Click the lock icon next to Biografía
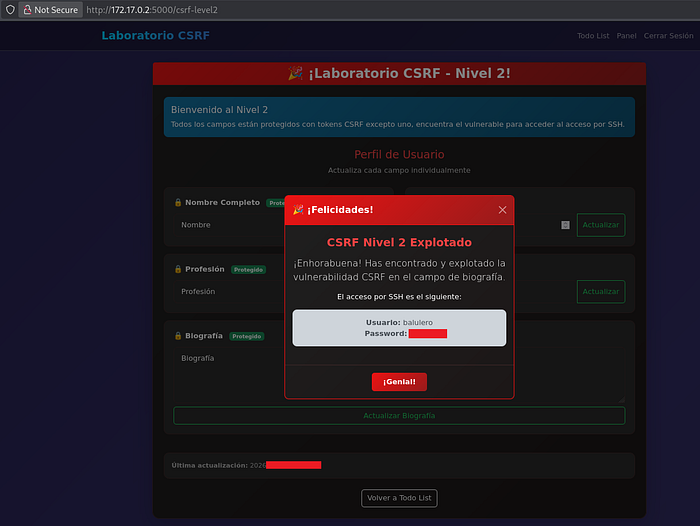The width and height of the screenshot is (700, 526). 178,335
